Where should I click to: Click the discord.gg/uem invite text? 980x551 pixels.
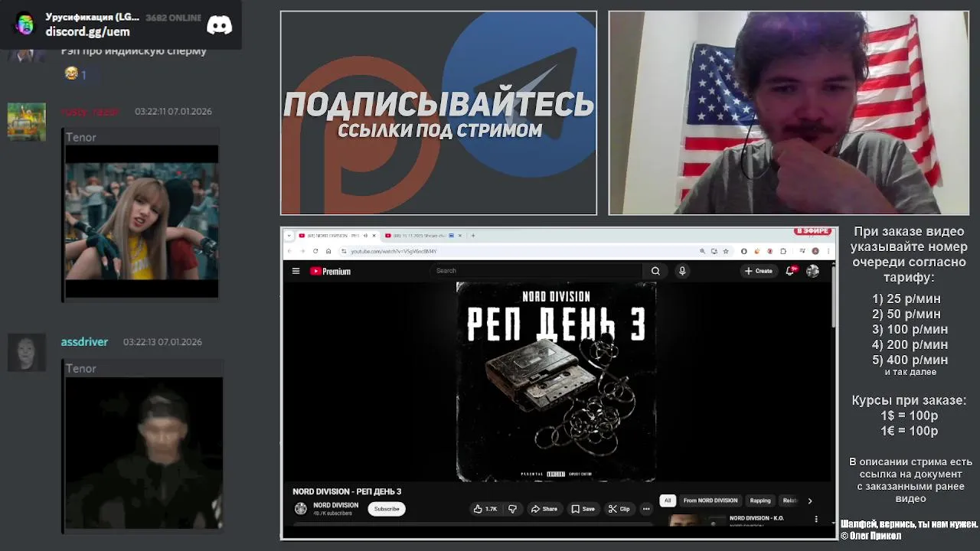click(87, 31)
